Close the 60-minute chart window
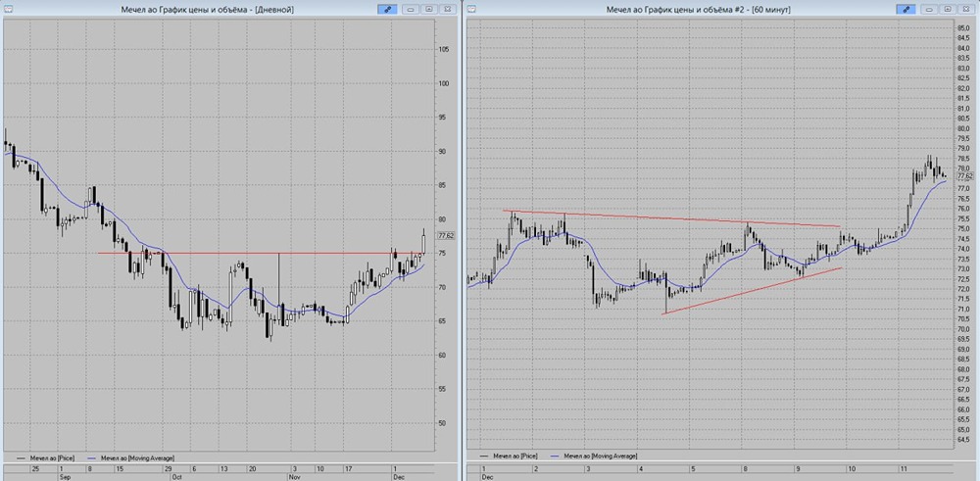The height and width of the screenshot is (481, 980). (965, 9)
